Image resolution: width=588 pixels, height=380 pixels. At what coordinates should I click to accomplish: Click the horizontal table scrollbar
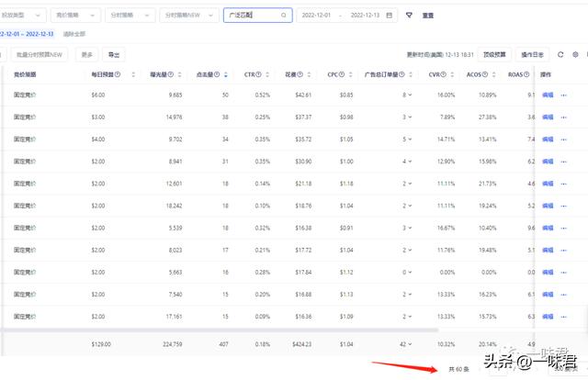(x=219, y=330)
